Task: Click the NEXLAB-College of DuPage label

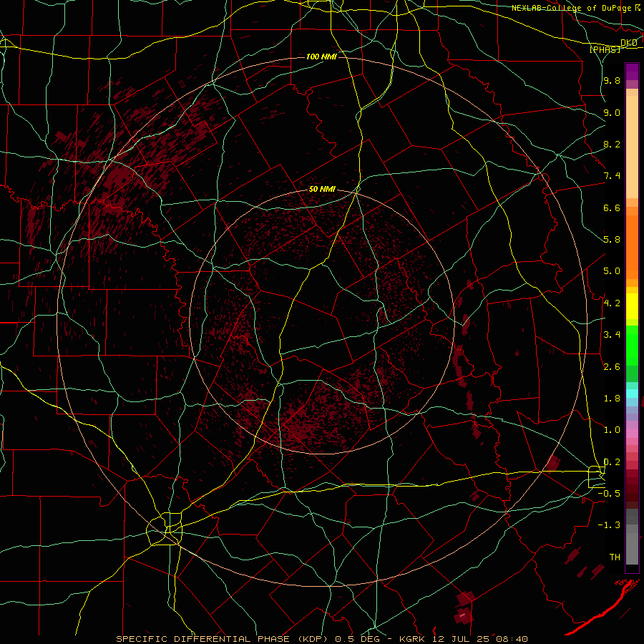Action: [571, 8]
